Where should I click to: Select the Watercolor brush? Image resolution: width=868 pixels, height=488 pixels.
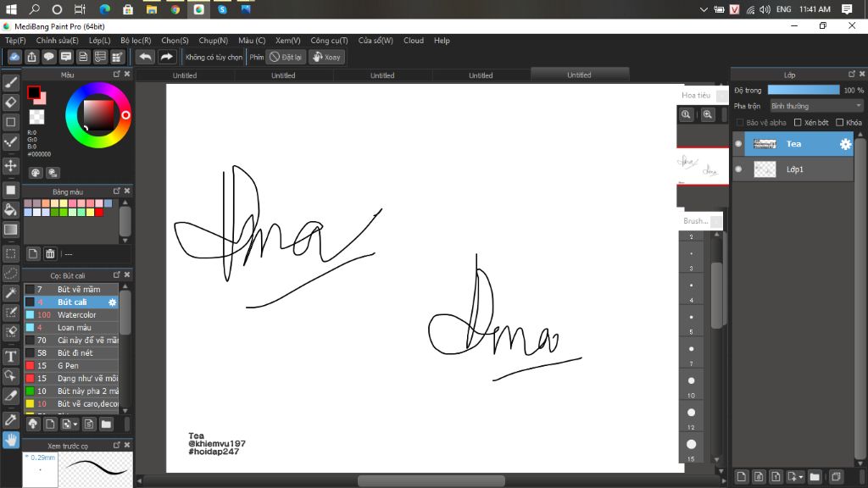coord(71,315)
